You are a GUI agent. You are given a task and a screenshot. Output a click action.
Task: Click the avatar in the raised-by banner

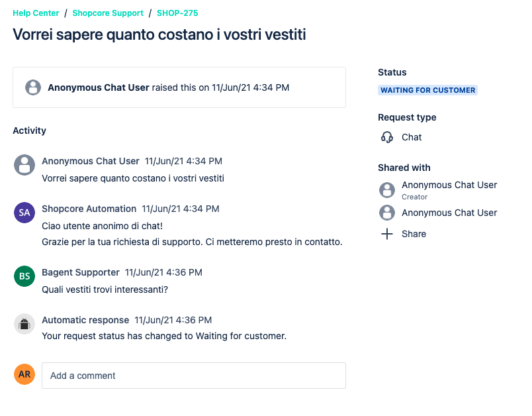[33, 87]
